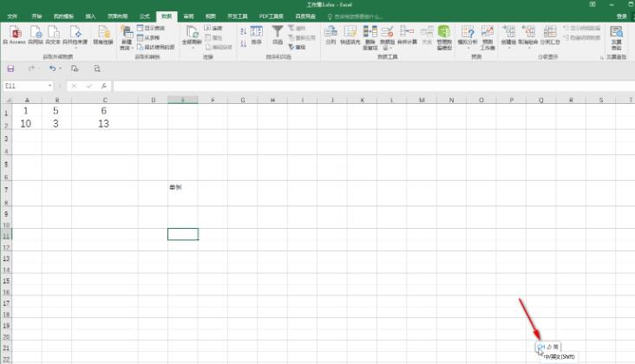Click the tell-me search box with lightbulb

click(x=355, y=16)
